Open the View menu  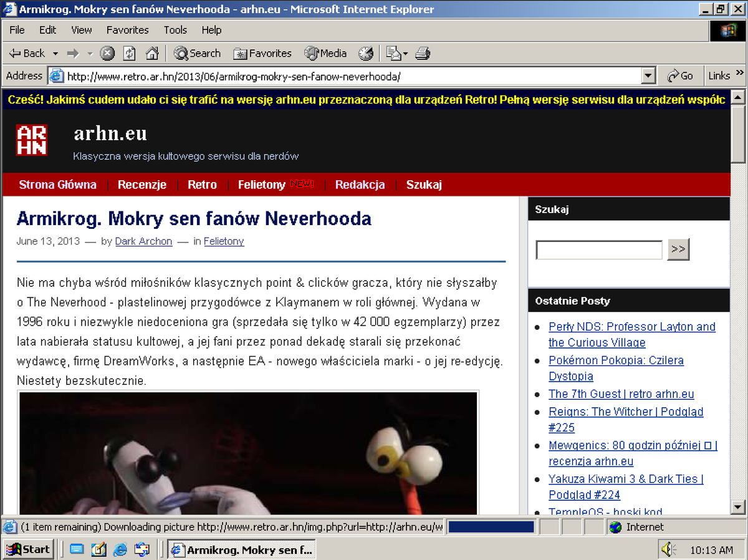click(81, 30)
